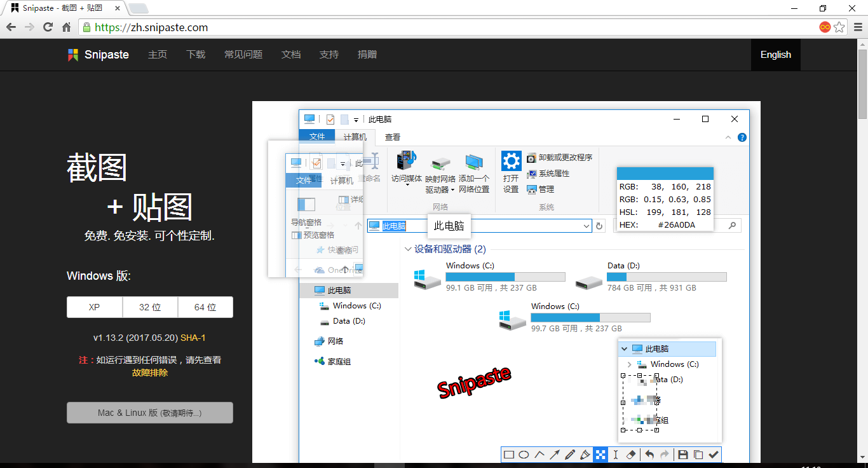Click usage bar of 99.7 GB drive
Viewport: 868px width, 468px height.
coord(590,317)
